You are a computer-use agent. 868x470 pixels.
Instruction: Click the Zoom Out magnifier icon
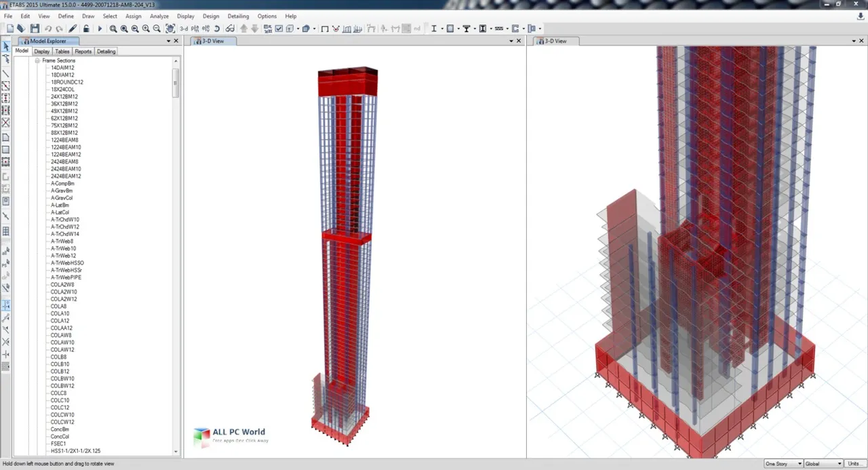[157, 28]
